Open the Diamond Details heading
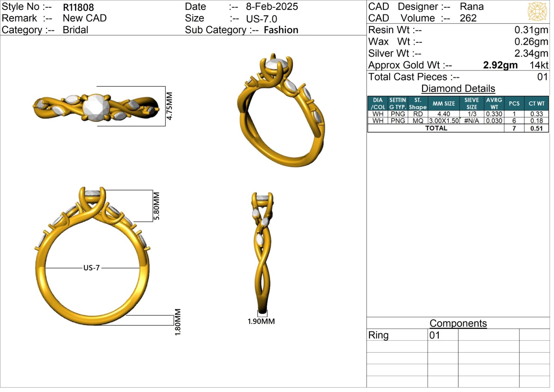This screenshot has height=392, width=554. tap(458, 89)
